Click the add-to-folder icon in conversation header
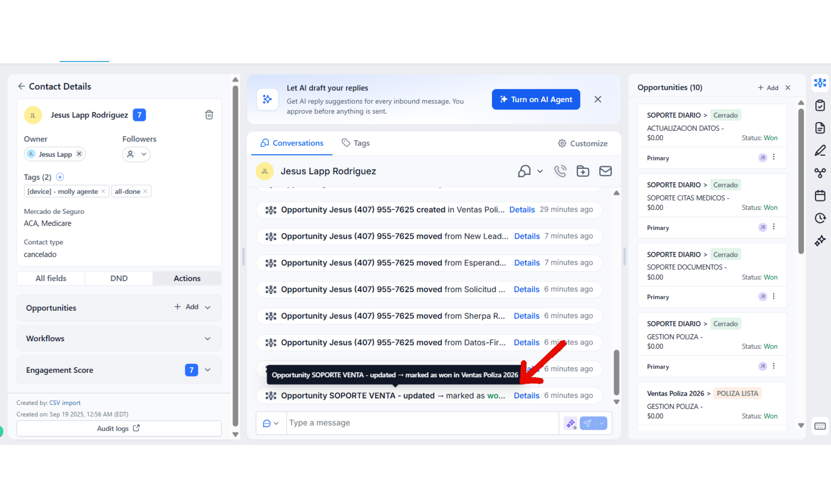The image size is (831, 504). [583, 171]
